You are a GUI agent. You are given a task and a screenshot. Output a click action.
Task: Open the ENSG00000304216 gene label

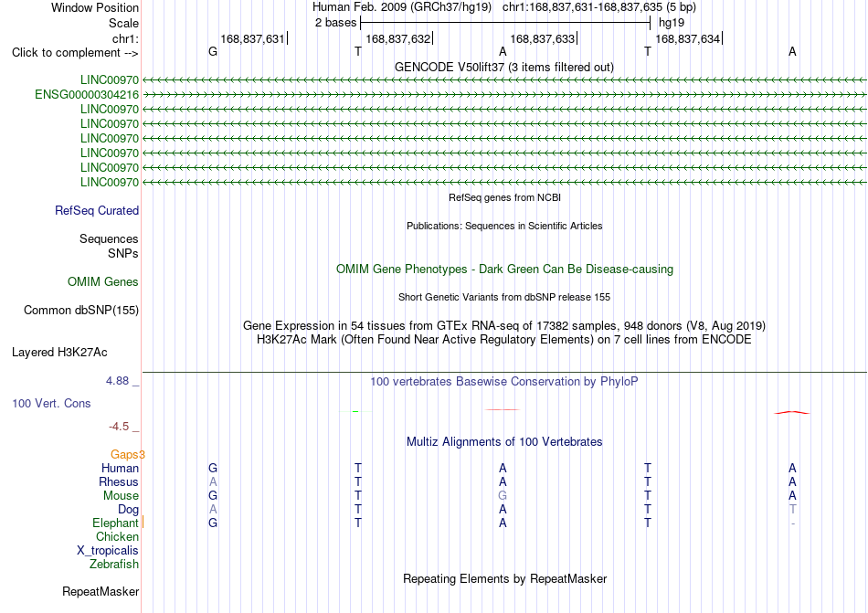point(87,95)
